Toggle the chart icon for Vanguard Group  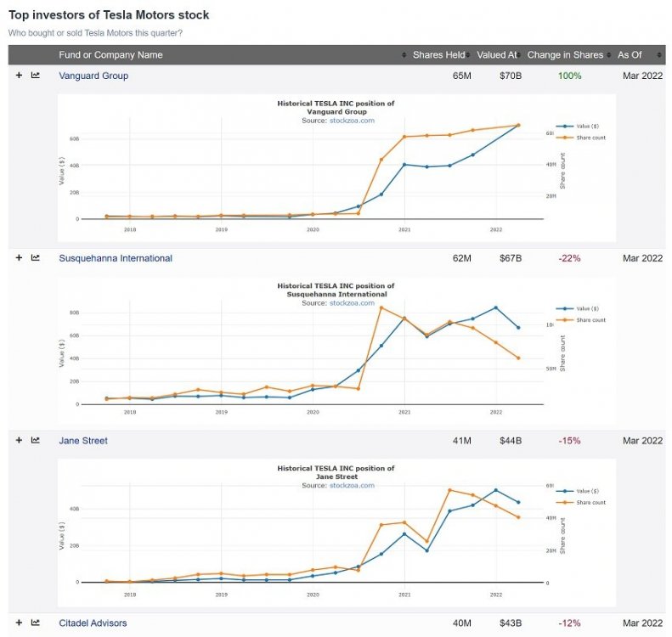pos(36,76)
